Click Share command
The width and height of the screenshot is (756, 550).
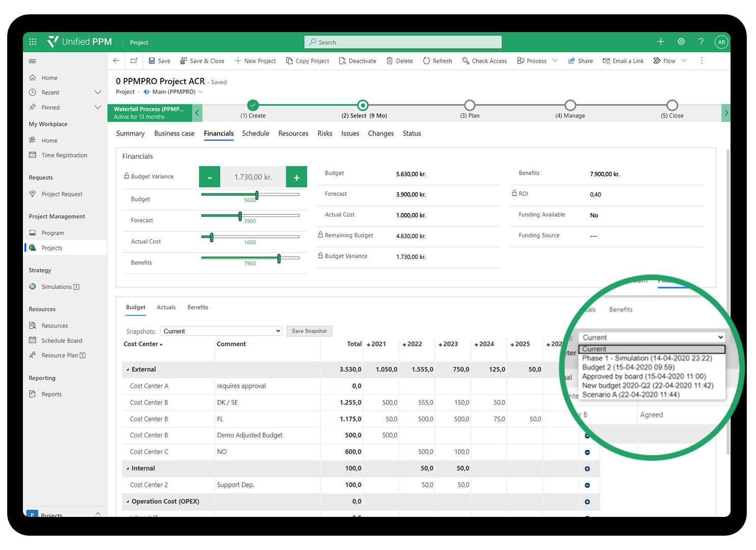(580, 61)
